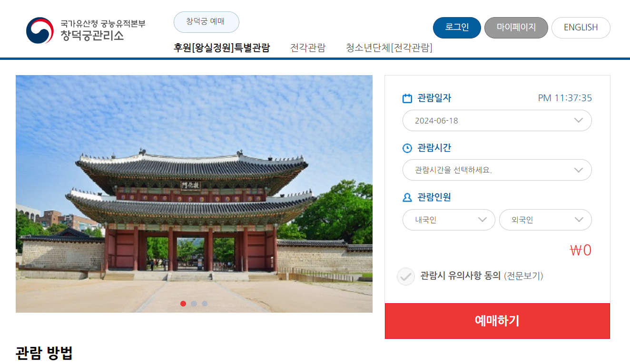Open the 청소년단체[전각관람] tab
The image size is (630, 364).
pyautogui.click(x=389, y=48)
